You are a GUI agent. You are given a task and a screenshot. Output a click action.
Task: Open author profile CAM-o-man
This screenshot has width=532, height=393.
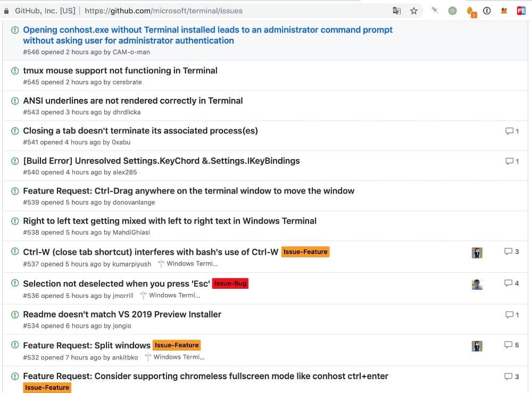[x=131, y=52]
